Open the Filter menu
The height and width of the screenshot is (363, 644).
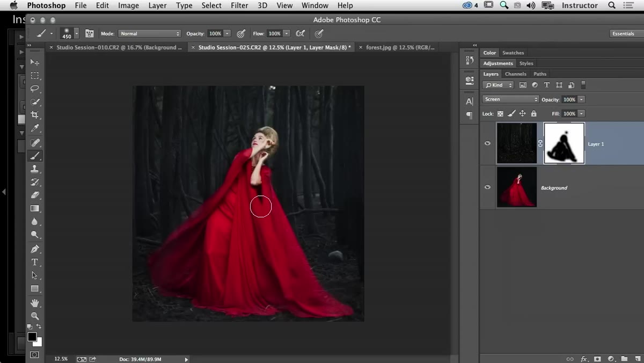239,5
